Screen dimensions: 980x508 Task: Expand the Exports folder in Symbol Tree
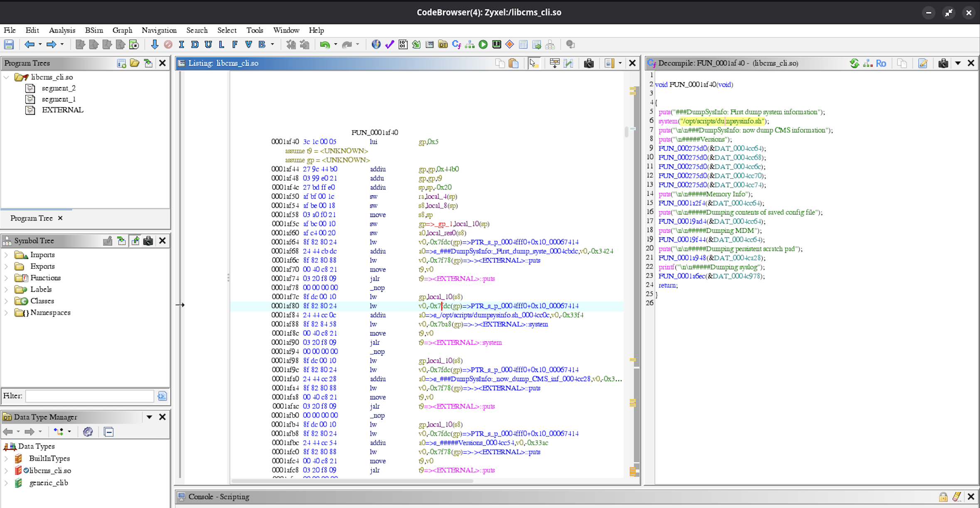click(x=6, y=266)
